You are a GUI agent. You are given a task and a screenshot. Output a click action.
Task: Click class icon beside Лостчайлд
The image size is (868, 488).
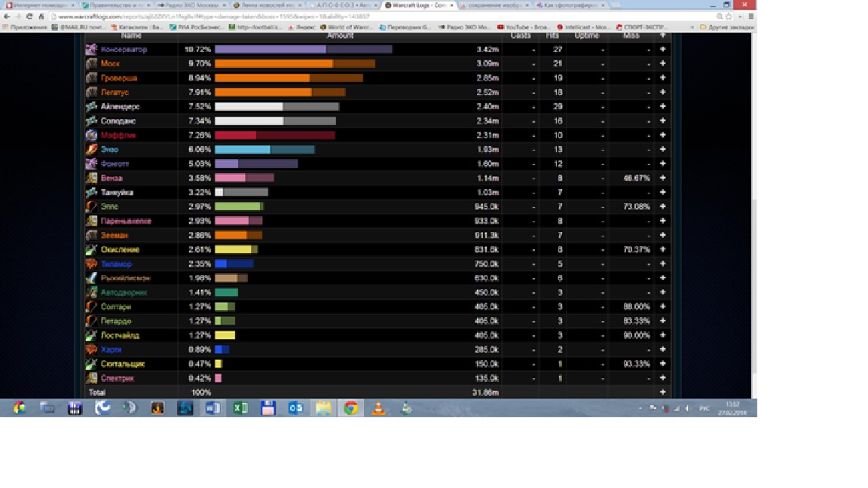point(91,335)
